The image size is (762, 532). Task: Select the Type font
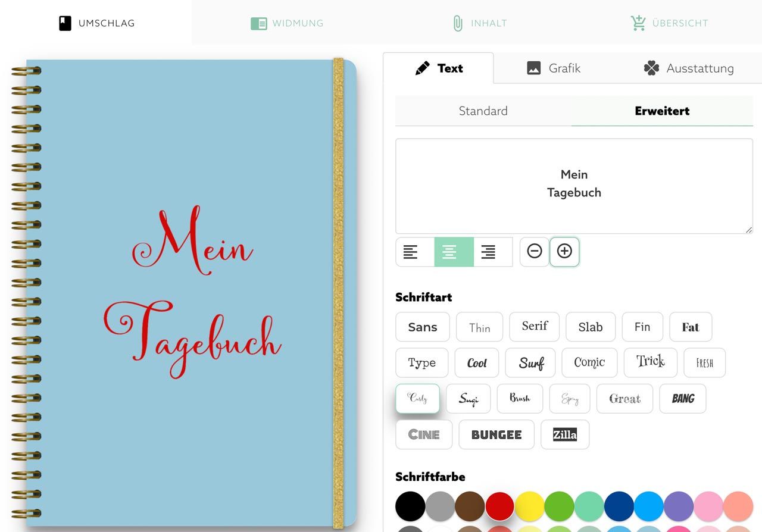click(422, 362)
